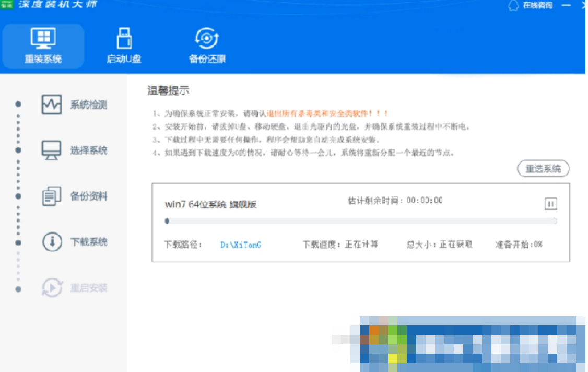The width and height of the screenshot is (588, 372).
Task: Click the win7 64位系统 旗舰版 title
Action: pyautogui.click(x=211, y=205)
